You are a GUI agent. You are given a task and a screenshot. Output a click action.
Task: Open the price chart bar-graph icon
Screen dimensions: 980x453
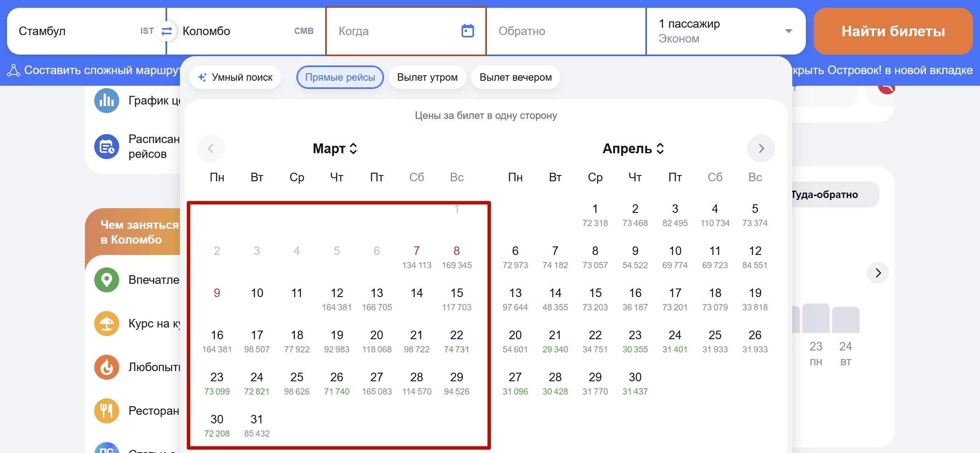pos(106,101)
